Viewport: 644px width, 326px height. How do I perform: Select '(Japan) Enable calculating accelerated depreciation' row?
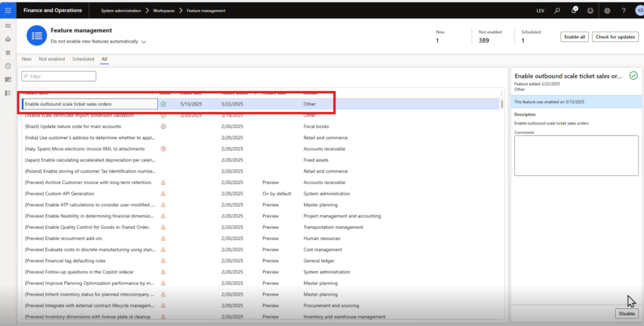tap(262, 160)
